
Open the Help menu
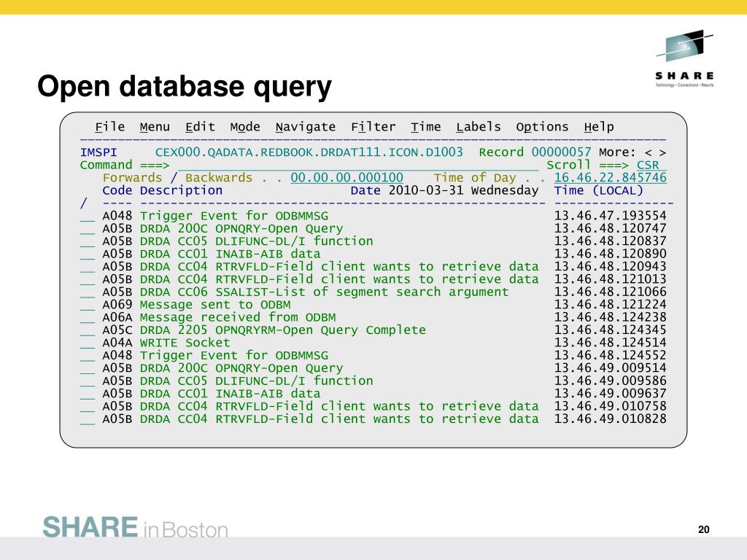click(x=599, y=127)
